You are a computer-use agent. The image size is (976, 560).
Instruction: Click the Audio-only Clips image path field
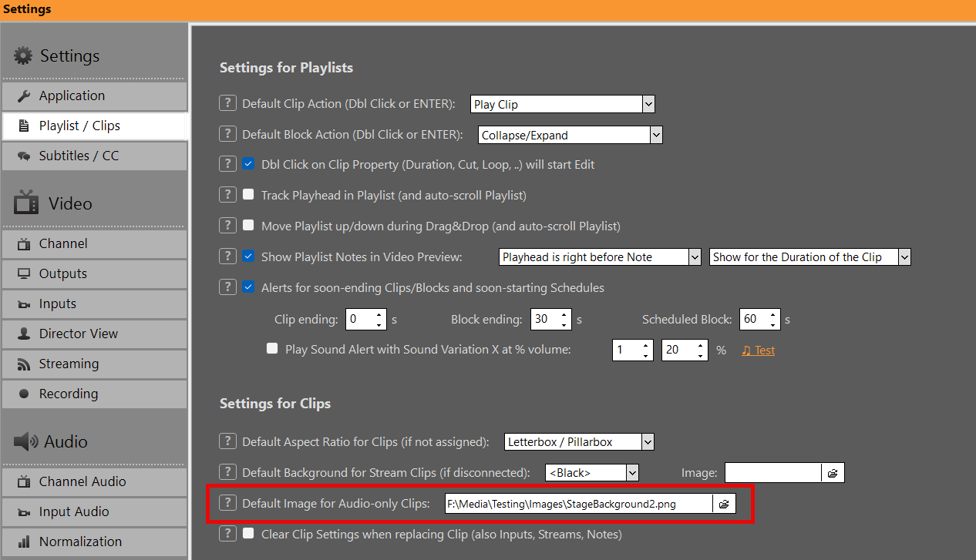(578, 504)
